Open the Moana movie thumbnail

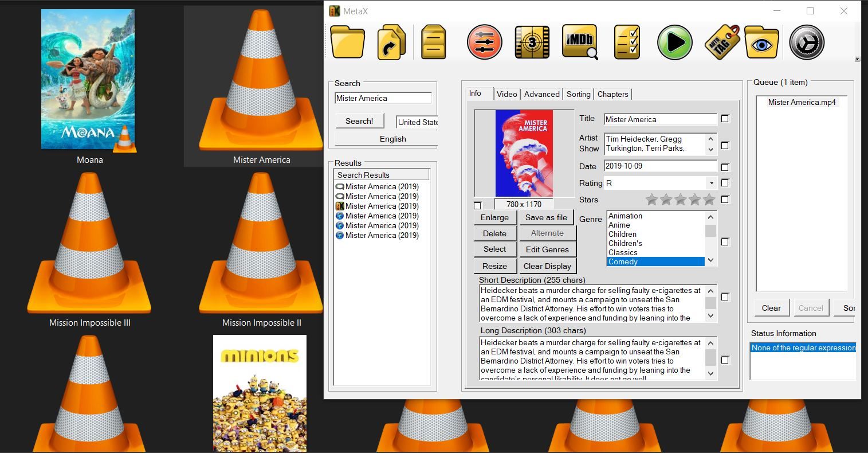(88, 79)
